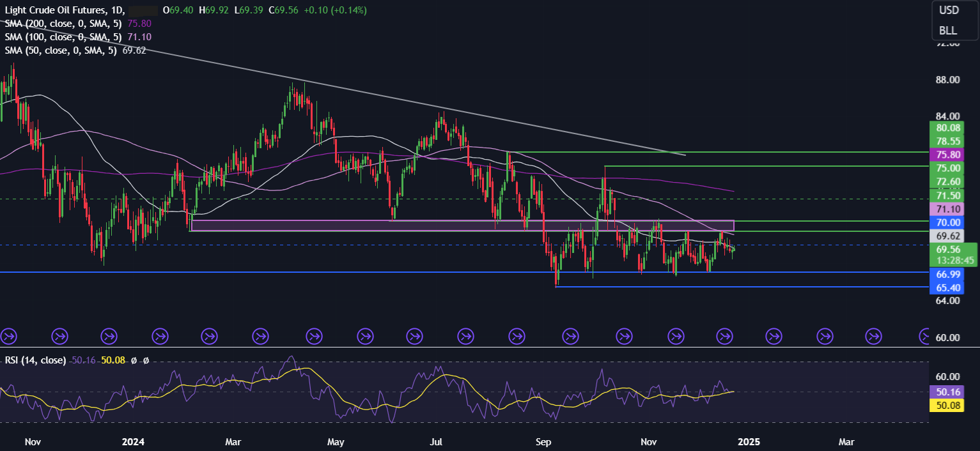Image resolution: width=980 pixels, height=451 pixels.
Task: Click the 60.00 label on RSI scale
Action: (949, 376)
